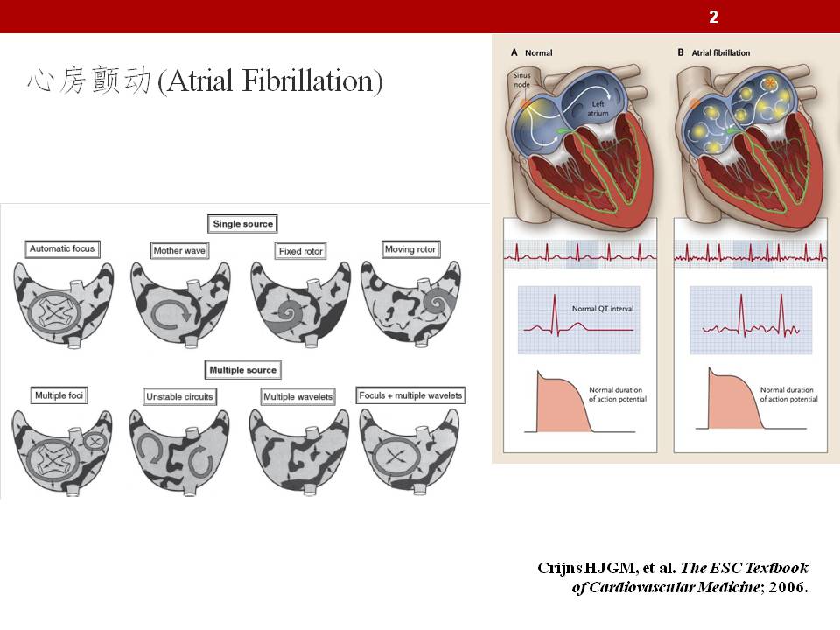Select the Sinus node label

(x=522, y=81)
